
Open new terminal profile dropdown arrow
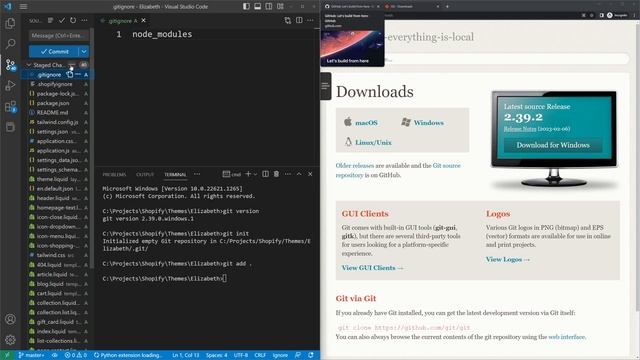(256, 174)
